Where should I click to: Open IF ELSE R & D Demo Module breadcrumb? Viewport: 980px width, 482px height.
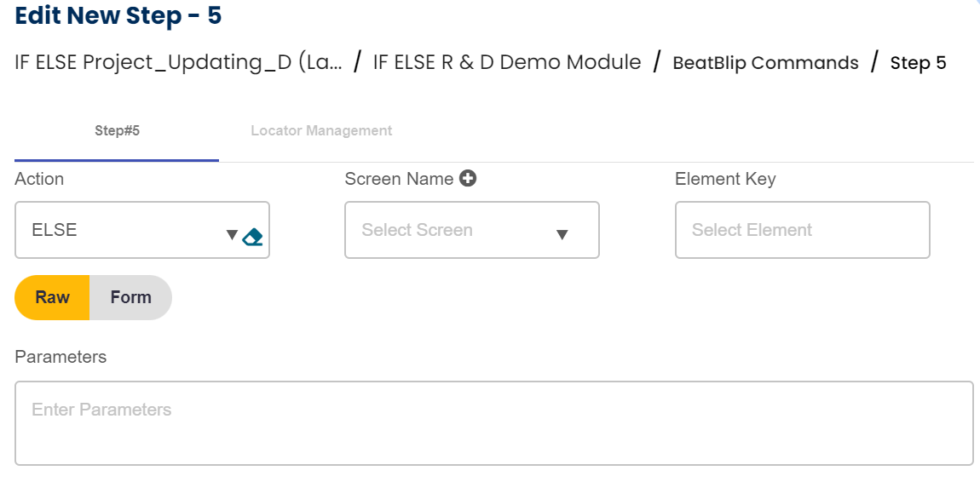pos(507,62)
